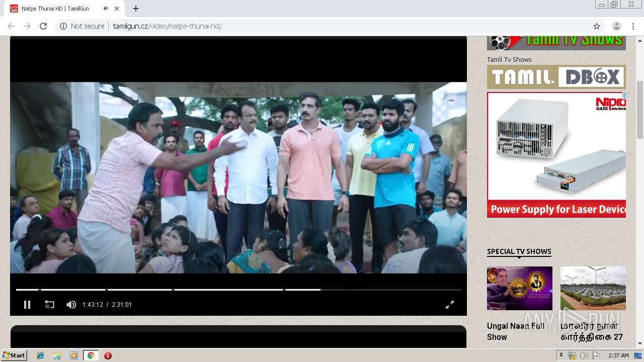Open Action Center flag icon
This screenshot has width=644, height=362.
pos(596,355)
